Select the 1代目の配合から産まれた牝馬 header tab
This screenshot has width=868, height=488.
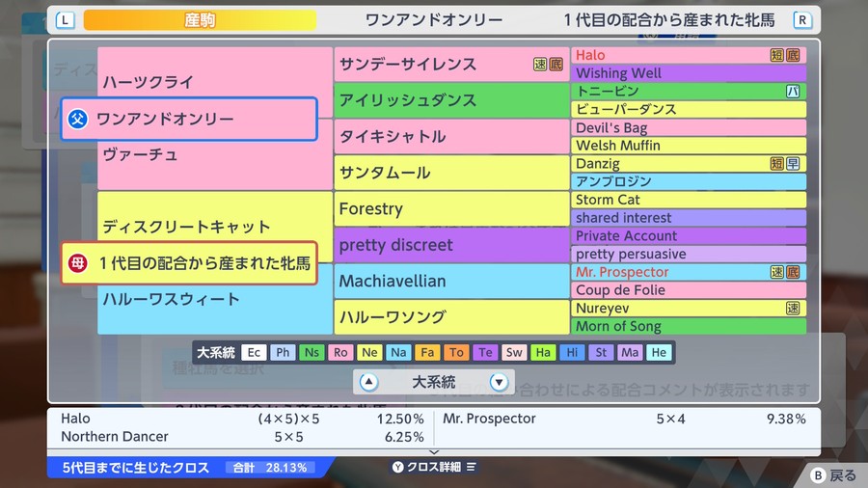669,20
